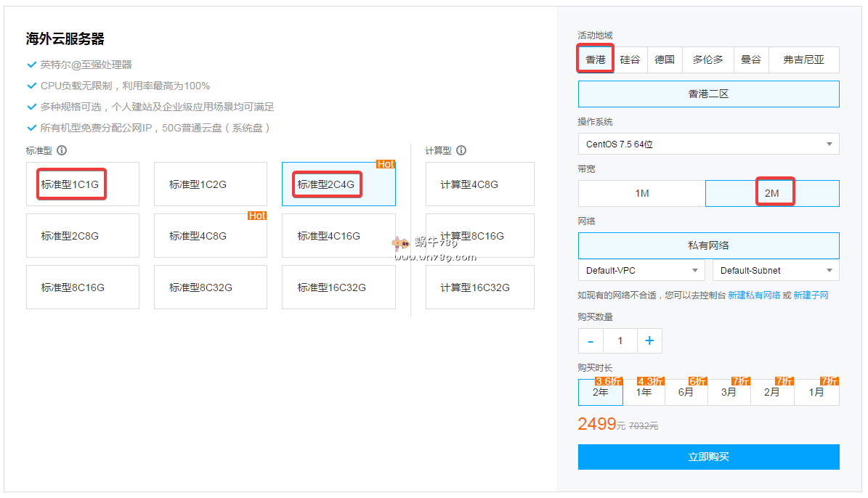868x498 pixels.
Task: Click the info icon next to 标准型
Action: coord(62,151)
